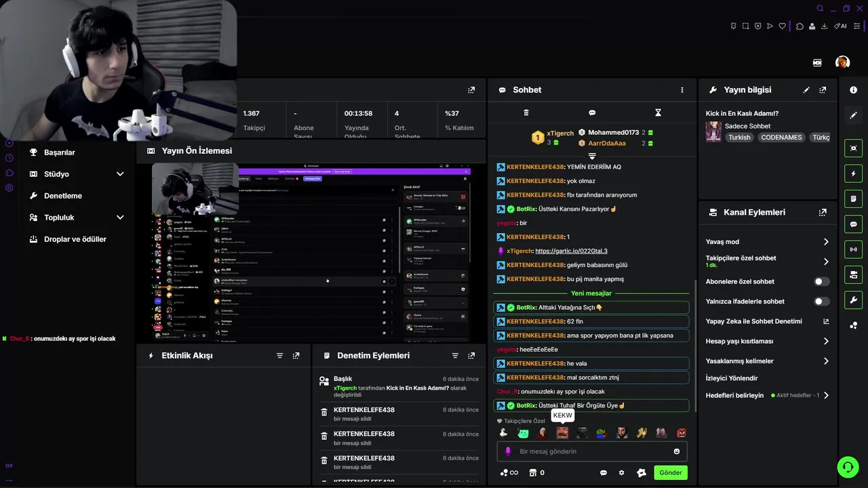Open filter options for Denetim Eylemleri
This screenshot has width=868, height=488.
point(455,355)
